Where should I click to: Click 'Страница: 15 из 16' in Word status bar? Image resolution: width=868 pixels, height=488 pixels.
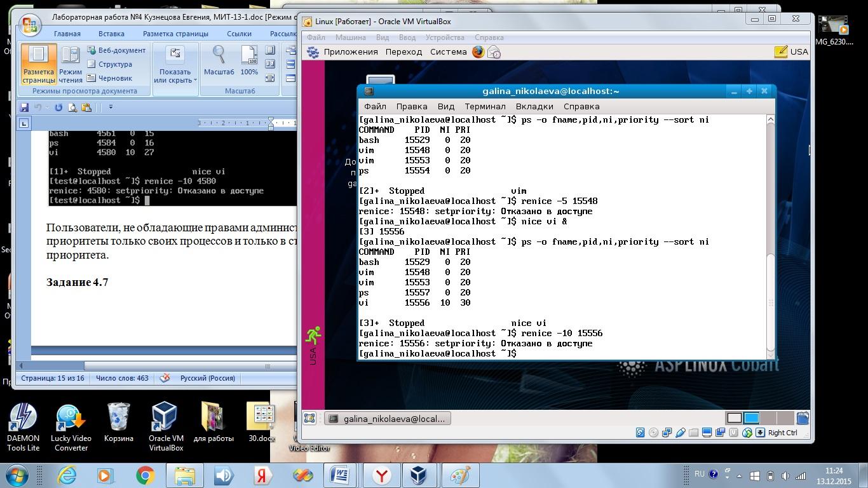click(x=53, y=378)
